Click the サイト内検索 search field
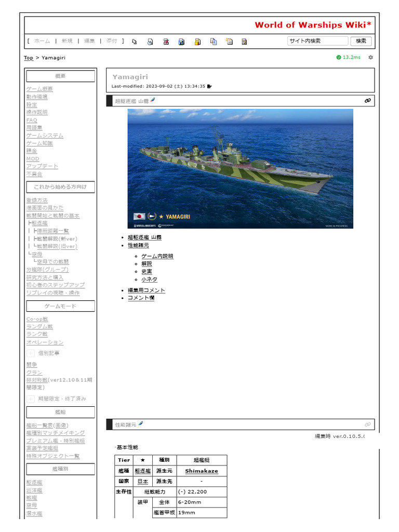399x532 pixels. tap(317, 41)
